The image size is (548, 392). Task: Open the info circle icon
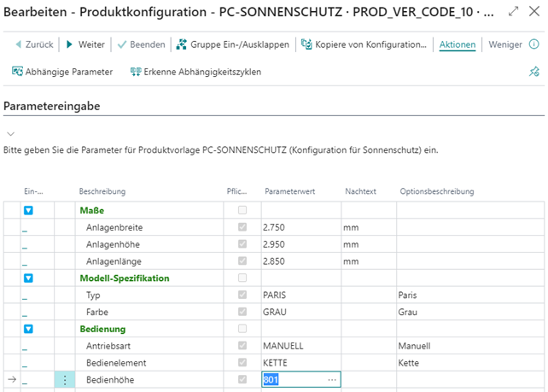(534, 44)
